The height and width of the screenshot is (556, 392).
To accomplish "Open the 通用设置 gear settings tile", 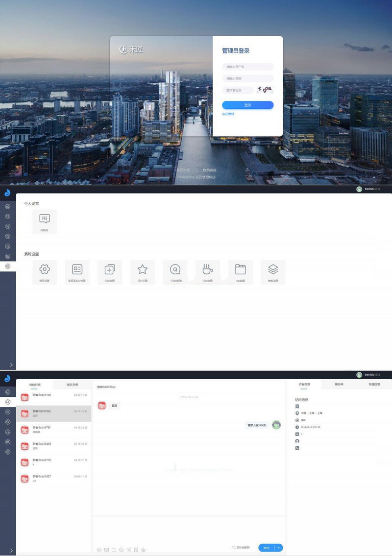I will click(x=44, y=272).
